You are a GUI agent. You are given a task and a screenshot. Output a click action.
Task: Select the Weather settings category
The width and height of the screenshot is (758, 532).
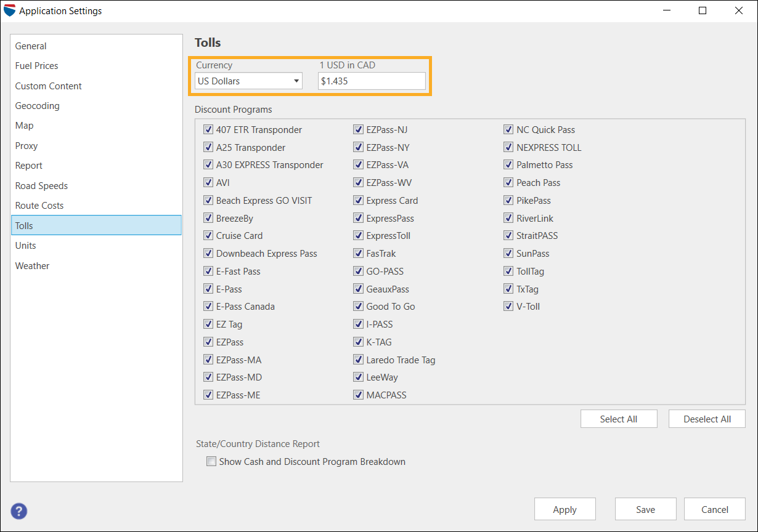(32, 265)
